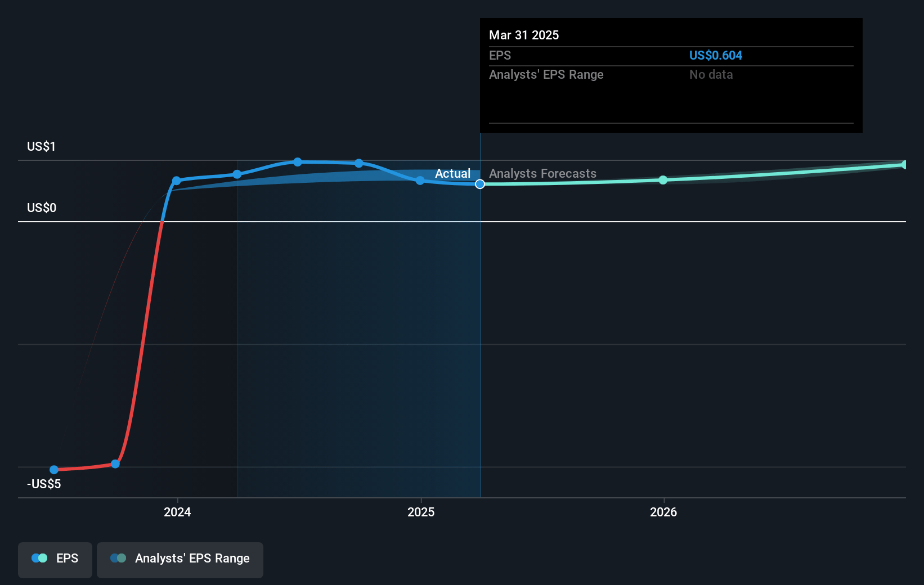Select the EPS point just after 2024
The height and width of the screenshot is (585, 924).
click(237, 174)
